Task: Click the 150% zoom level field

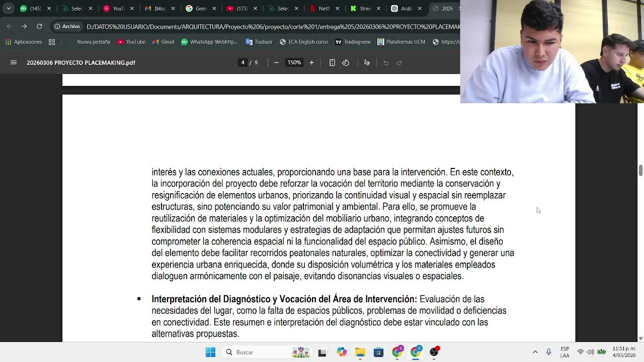Action: click(294, 63)
